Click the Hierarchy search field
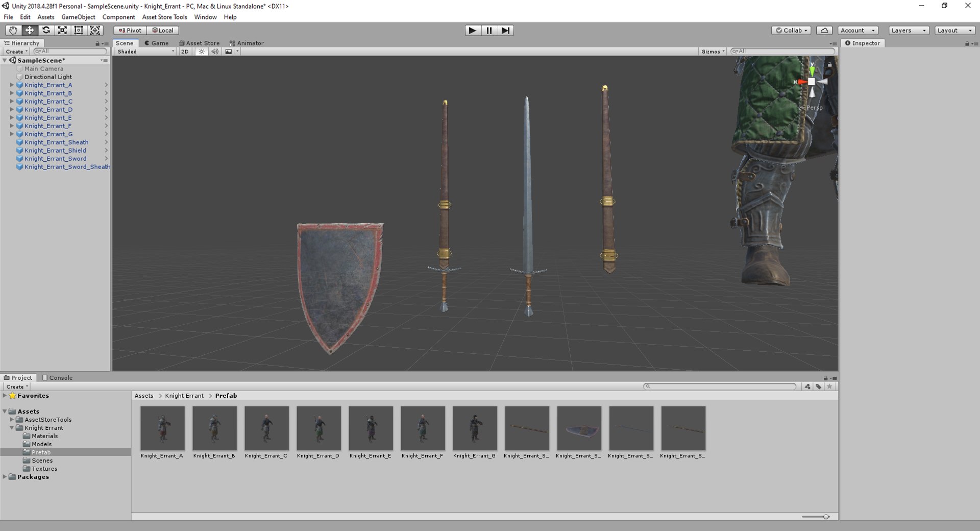 click(70, 52)
